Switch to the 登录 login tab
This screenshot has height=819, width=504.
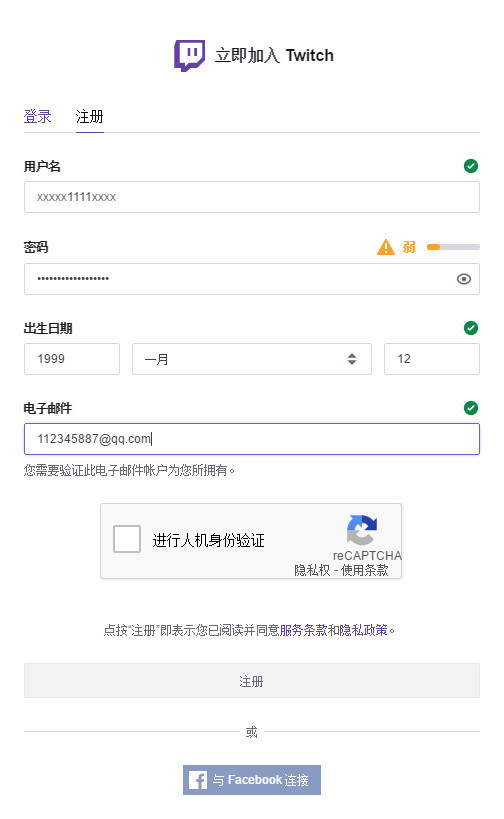[38, 116]
